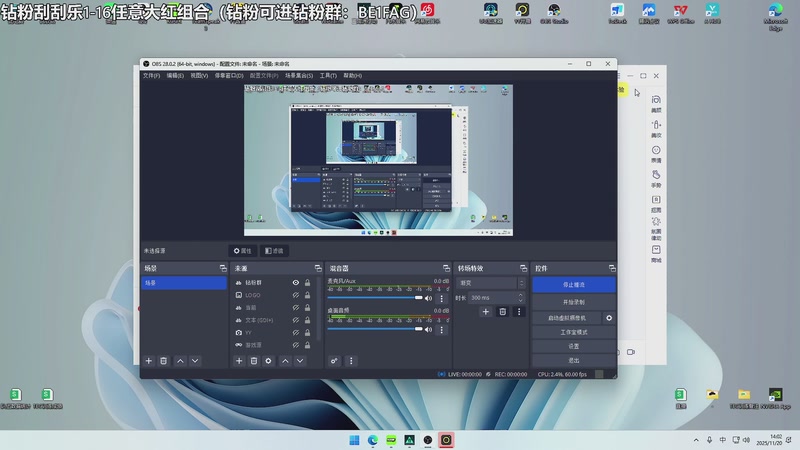Viewport: 800px width, 450px height.
Task: Open the 场景集合(S) menu
Action: (299, 76)
